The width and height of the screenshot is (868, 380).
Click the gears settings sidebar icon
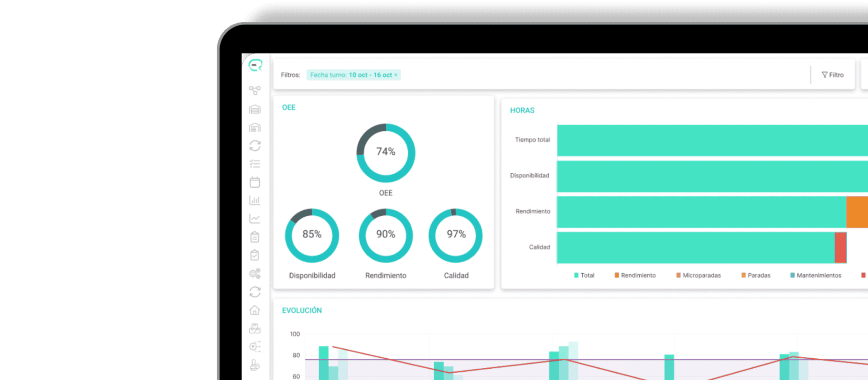[255, 273]
